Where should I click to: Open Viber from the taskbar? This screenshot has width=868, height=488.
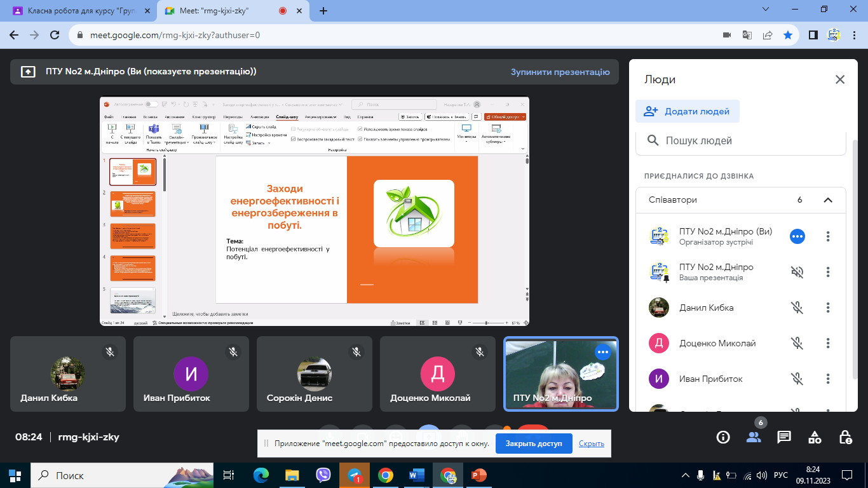[x=323, y=475]
